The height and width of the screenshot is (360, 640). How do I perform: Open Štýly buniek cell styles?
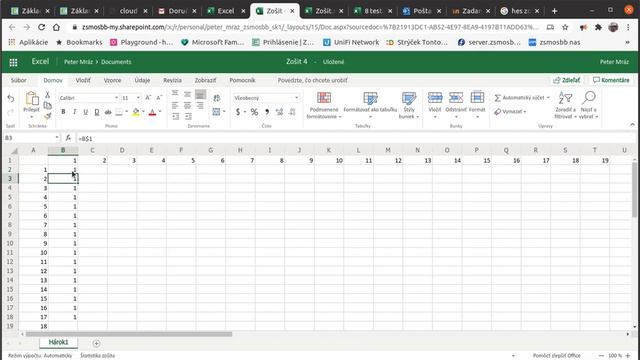point(409,105)
